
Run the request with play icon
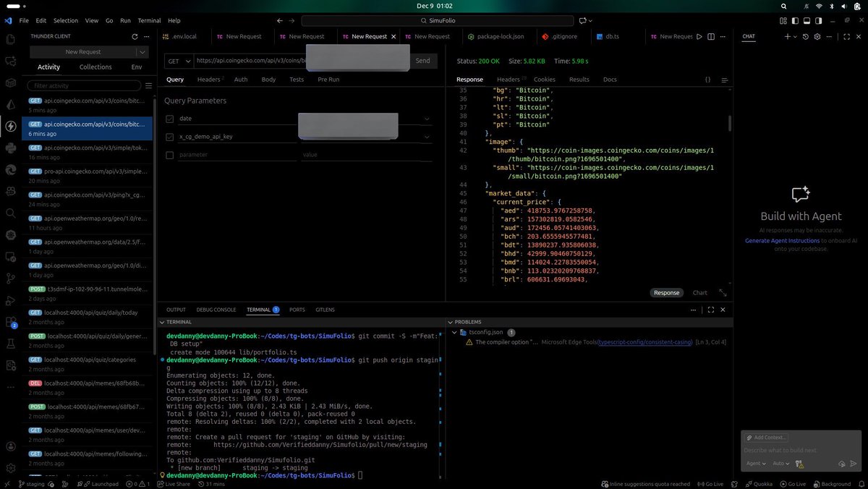pyautogui.click(x=699, y=36)
